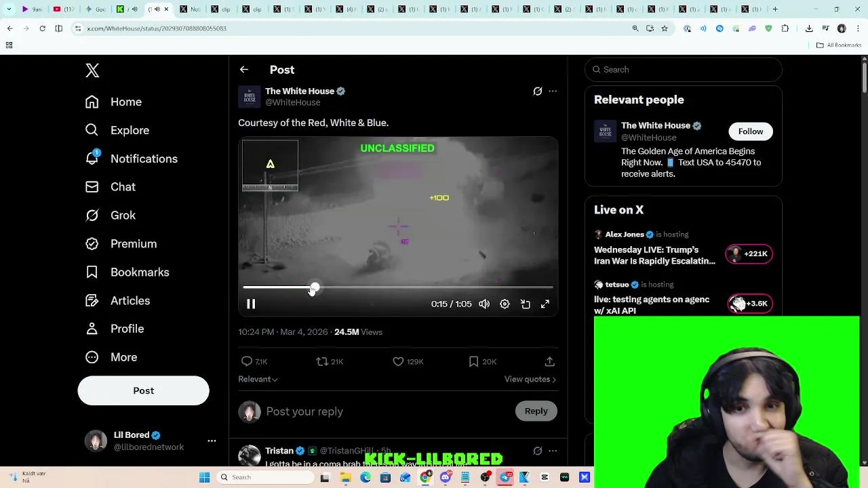
Task: Toggle picture-in-picture for the video
Action: tap(526, 304)
